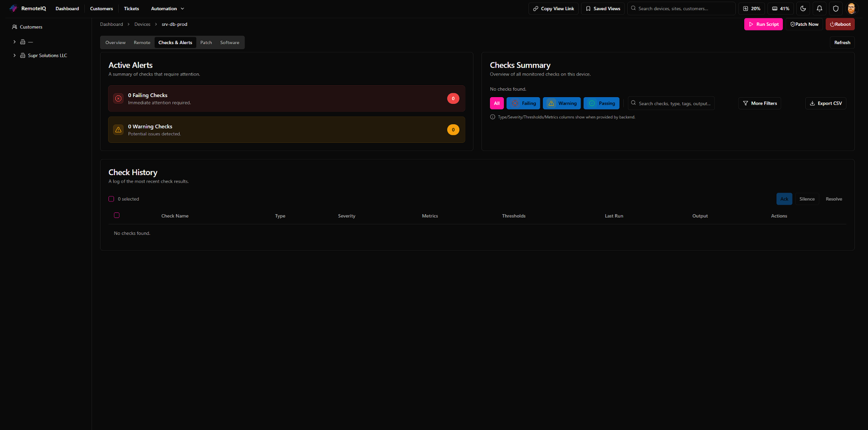
Task: Open the Overview tab
Action: (115, 42)
